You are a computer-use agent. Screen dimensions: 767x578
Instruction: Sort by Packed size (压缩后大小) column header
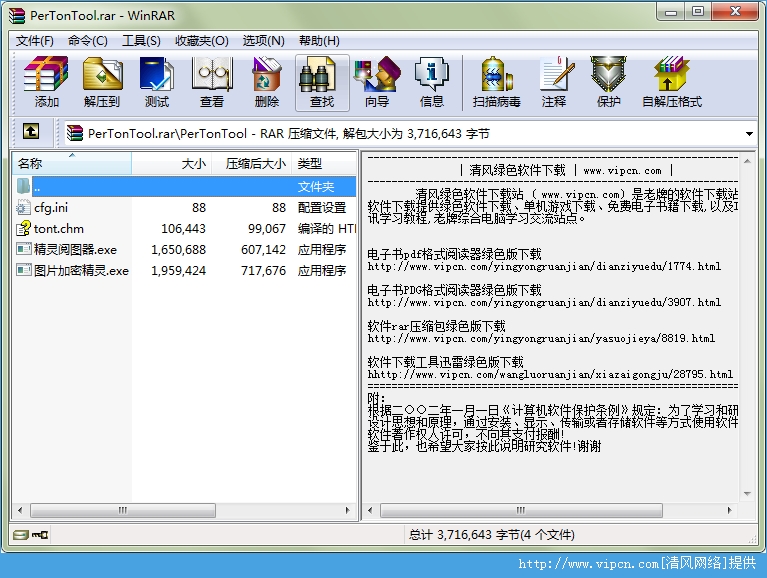251,163
